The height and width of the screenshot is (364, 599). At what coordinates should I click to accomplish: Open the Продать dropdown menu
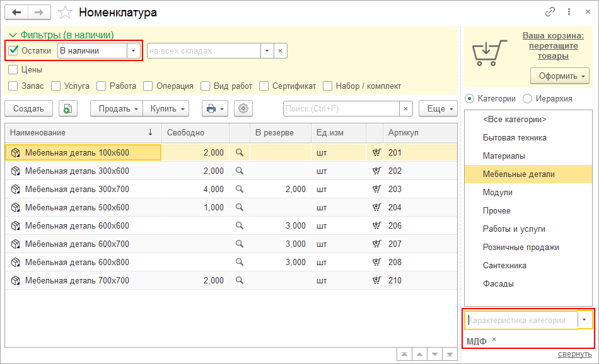[x=117, y=109]
